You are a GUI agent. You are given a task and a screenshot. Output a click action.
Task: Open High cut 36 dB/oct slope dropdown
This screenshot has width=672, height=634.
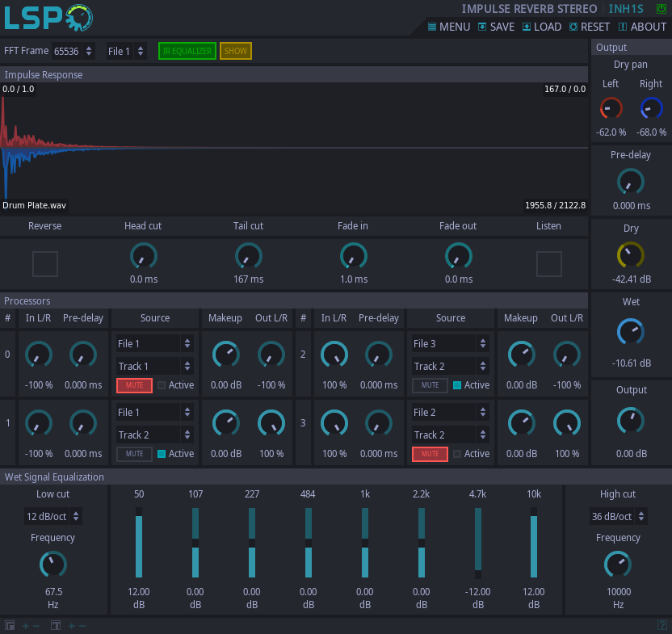pos(619,517)
